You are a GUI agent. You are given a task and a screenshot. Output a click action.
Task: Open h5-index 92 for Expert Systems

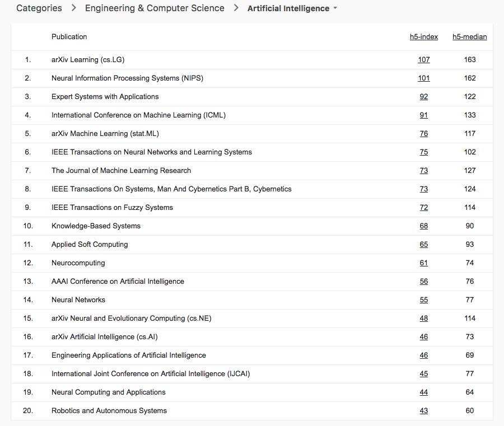424,97
